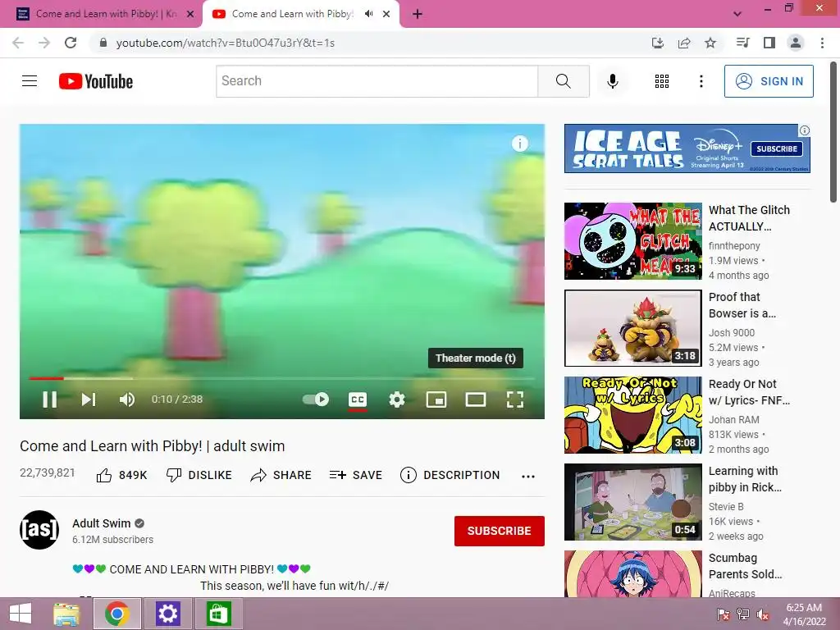
Task: Open the Adult Swim channel avatar
Action: (x=39, y=530)
